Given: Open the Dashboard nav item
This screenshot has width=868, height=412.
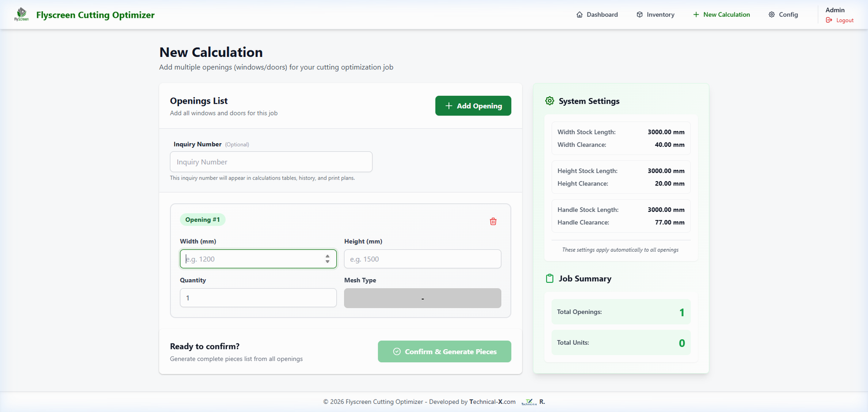Looking at the screenshot, I should point(597,15).
